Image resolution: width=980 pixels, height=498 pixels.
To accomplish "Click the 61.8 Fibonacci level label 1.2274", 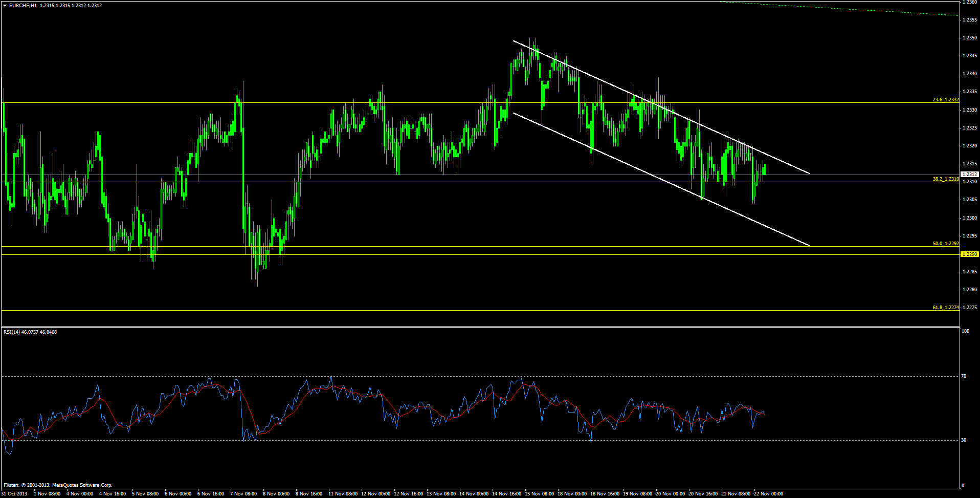I will (946, 308).
